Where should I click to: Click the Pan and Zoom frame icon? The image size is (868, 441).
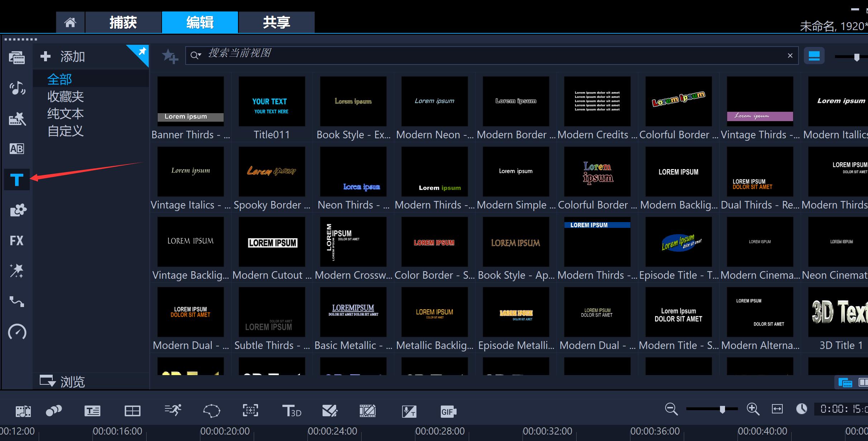[250, 410]
